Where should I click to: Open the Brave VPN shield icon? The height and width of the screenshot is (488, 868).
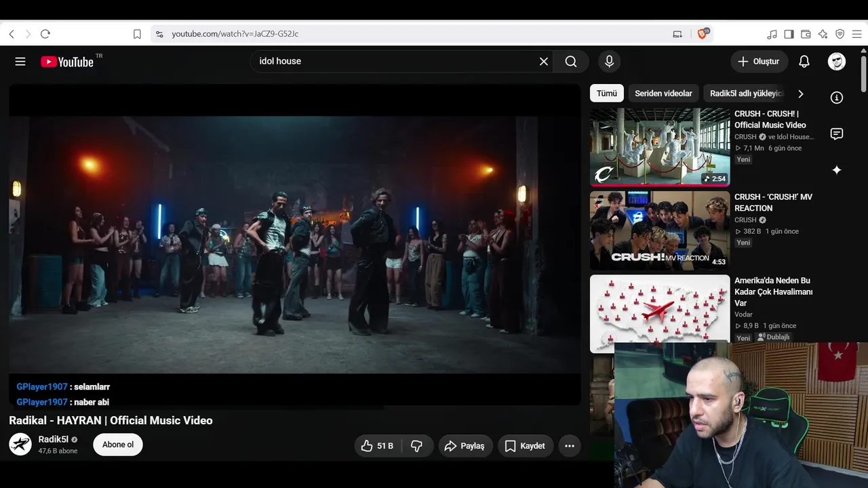pos(840,34)
